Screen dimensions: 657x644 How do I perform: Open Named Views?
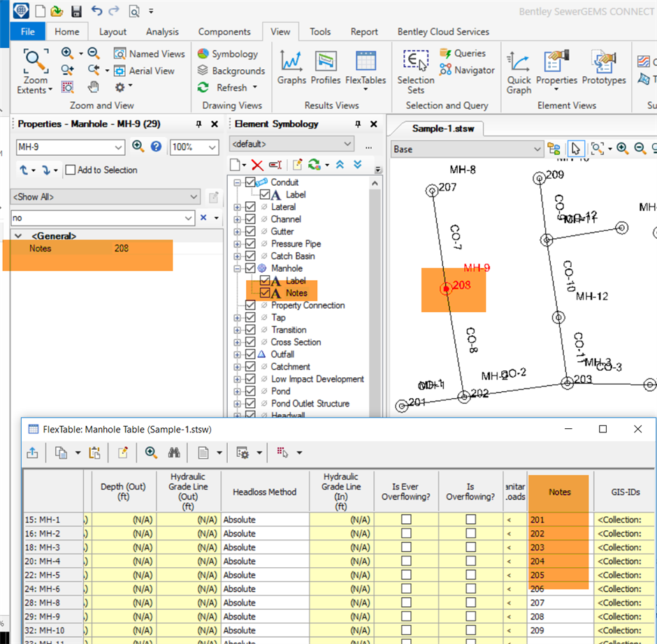coord(149,54)
